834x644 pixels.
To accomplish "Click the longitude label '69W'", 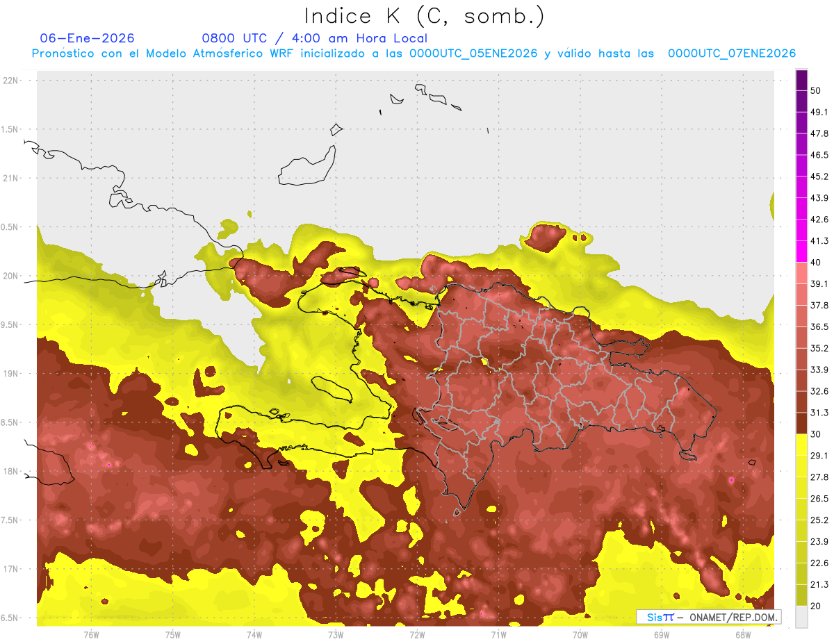I will (x=661, y=635).
